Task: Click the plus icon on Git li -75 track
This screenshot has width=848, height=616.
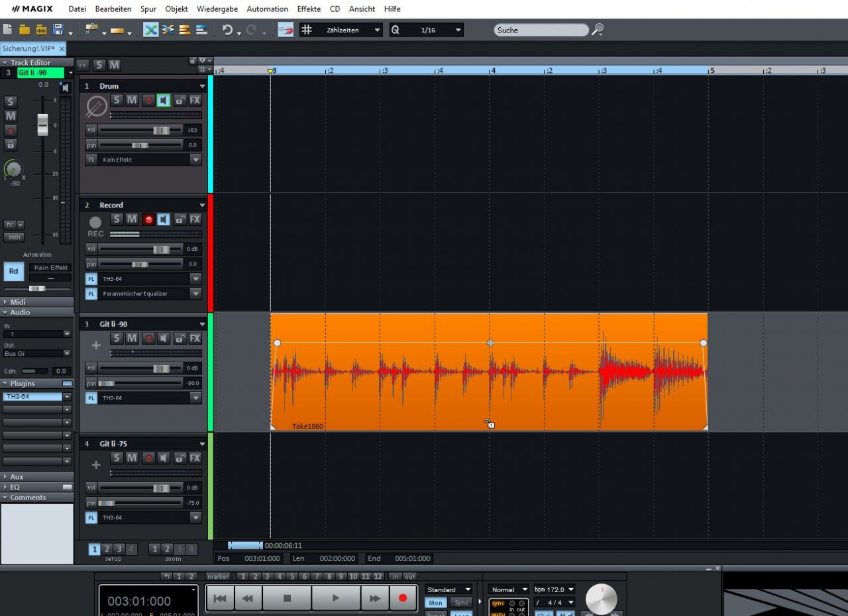Action: pyautogui.click(x=96, y=465)
